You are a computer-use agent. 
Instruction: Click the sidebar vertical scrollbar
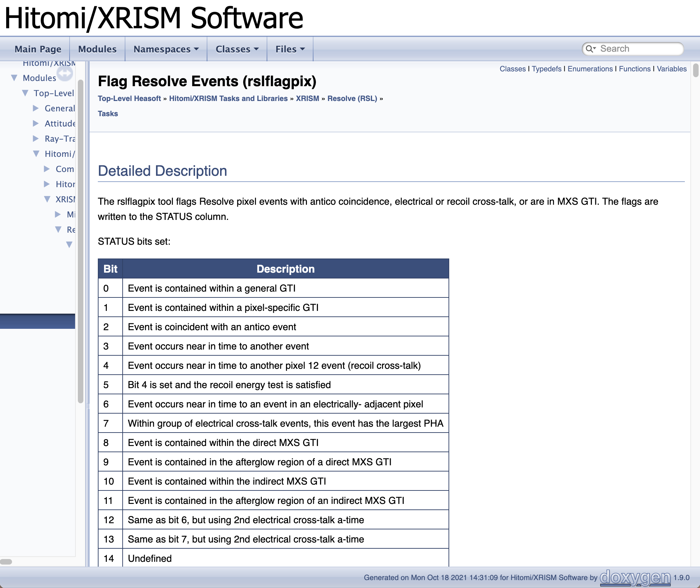click(x=81, y=241)
